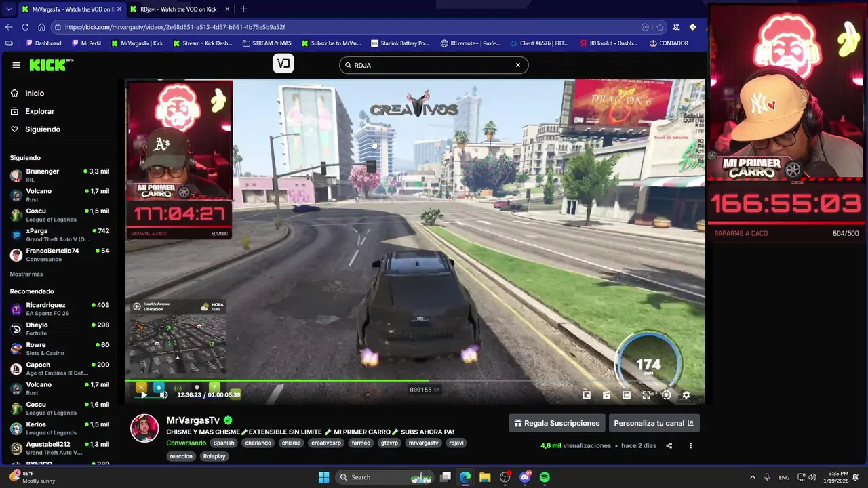This screenshot has height=488, width=868.
Task: Enter fullscreen video mode
Action: click(x=646, y=394)
